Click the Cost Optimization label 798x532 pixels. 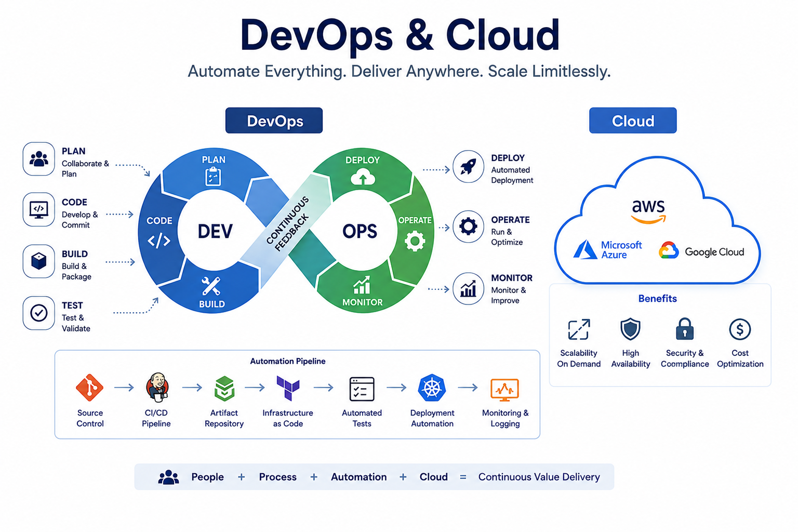point(740,358)
